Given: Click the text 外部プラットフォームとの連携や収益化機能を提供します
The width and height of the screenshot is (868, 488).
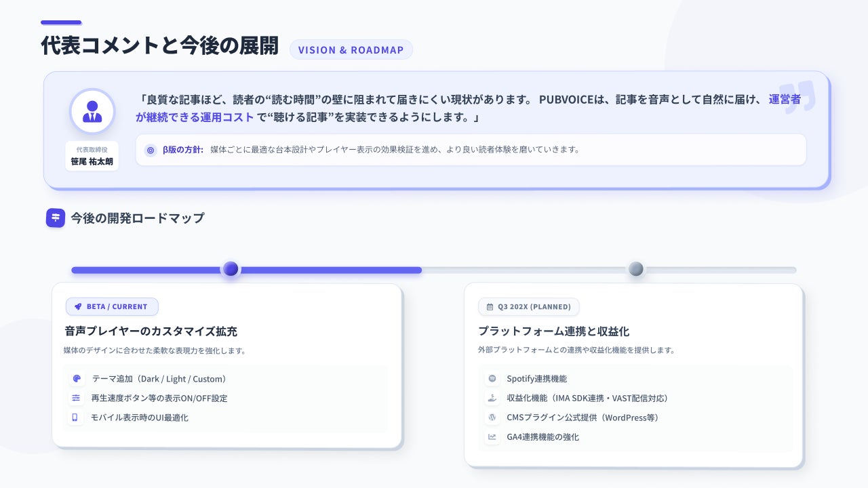Looking at the screenshot, I should point(576,350).
